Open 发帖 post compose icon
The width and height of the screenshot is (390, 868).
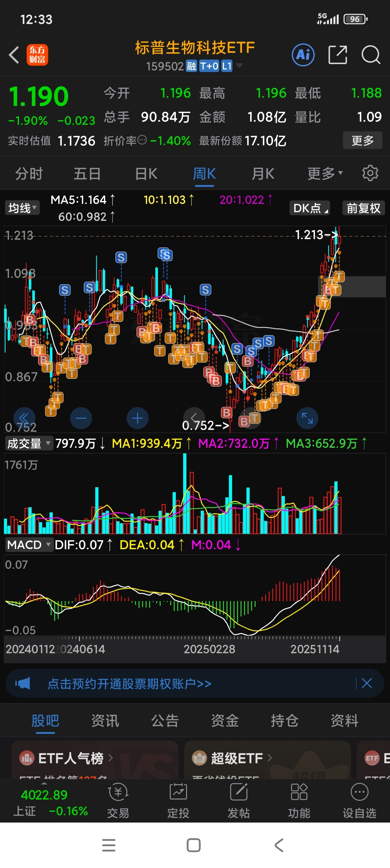(x=238, y=800)
